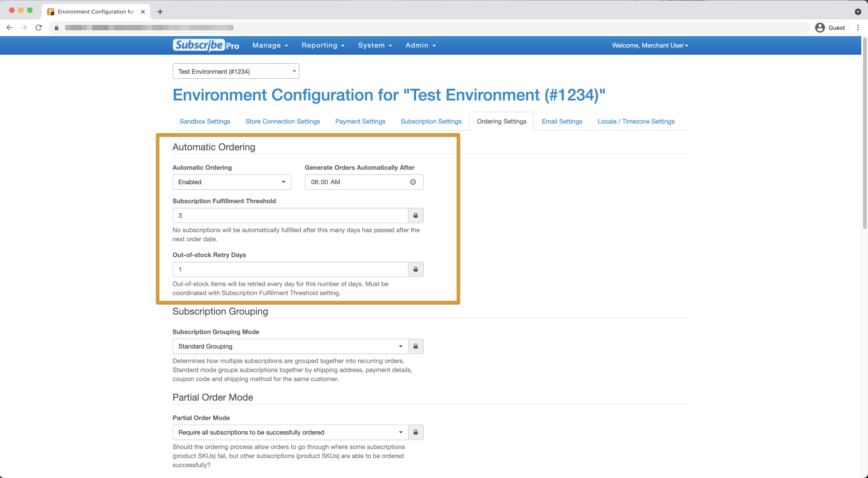Close the Environment Configuration browser tab
The width and height of the screenshot is (868, 478).
(x=143, y=12)
